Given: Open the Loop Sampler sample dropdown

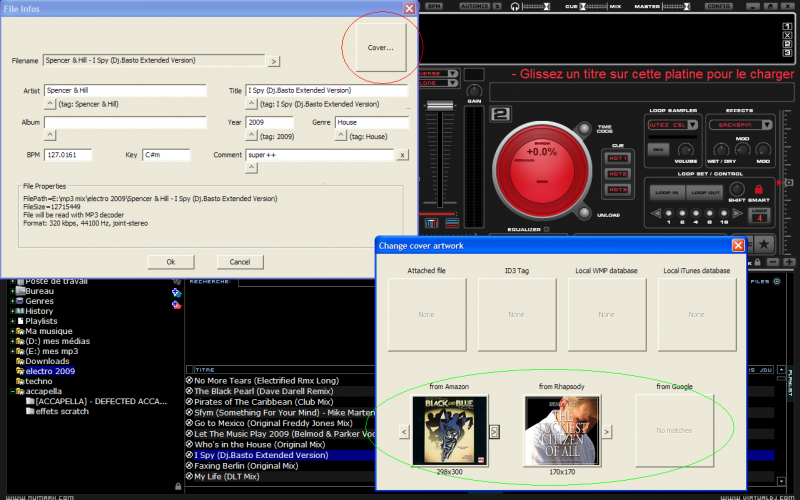Looking at the screenshot, I should coord(693,125).
